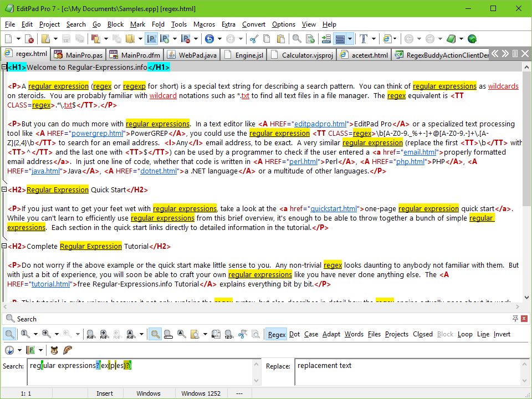Click the open file folder icon
532x399 pixels.
pyautogui.click(x=45, y=39)
